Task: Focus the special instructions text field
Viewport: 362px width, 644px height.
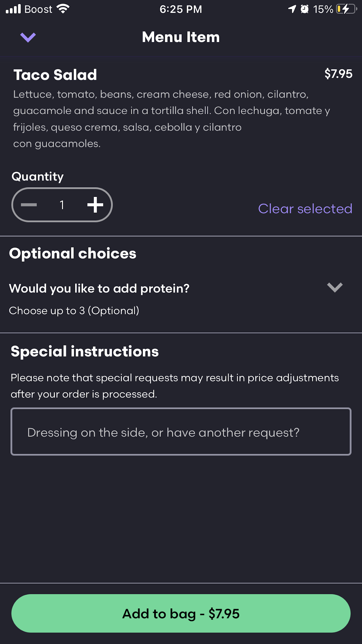Action: click(x=181, y=432)
